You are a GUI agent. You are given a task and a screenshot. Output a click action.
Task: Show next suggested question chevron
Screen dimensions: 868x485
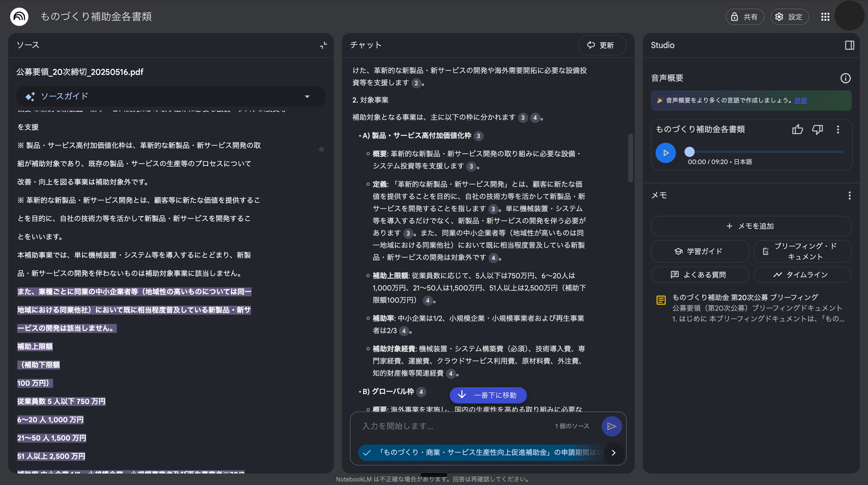tap(614, 452)
